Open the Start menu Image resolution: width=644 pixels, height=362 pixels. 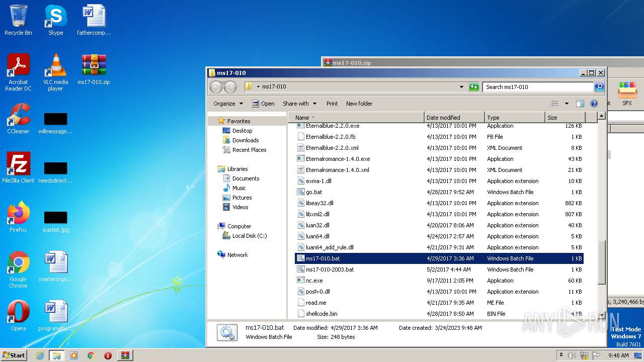tap(14, 355)
